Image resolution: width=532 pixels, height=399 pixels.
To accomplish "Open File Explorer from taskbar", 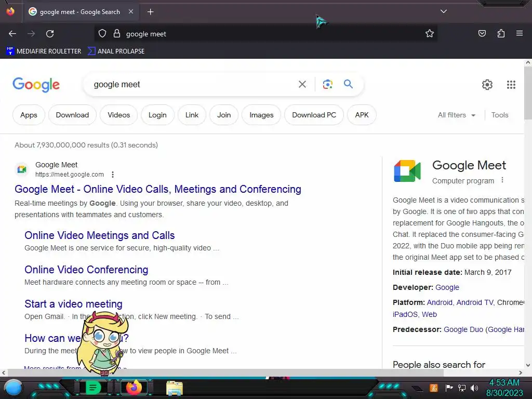I will point(175,388).
